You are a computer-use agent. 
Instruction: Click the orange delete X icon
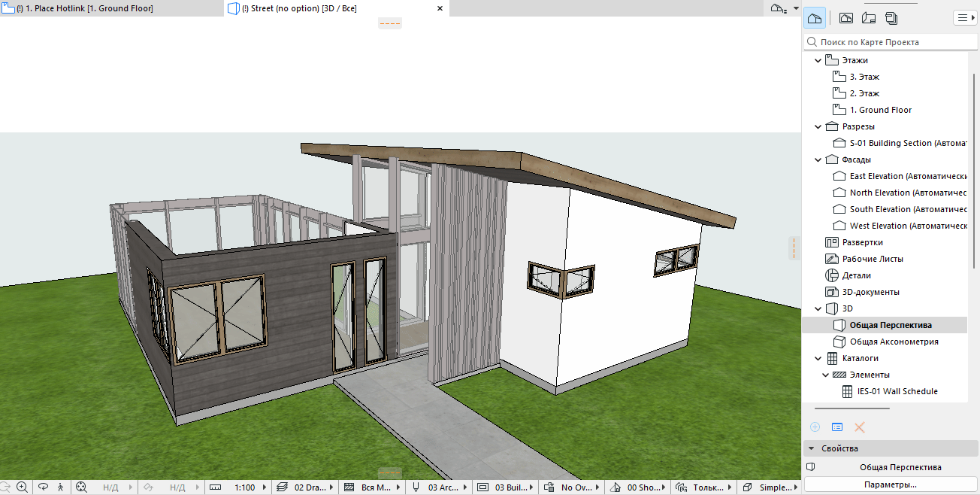860,427
